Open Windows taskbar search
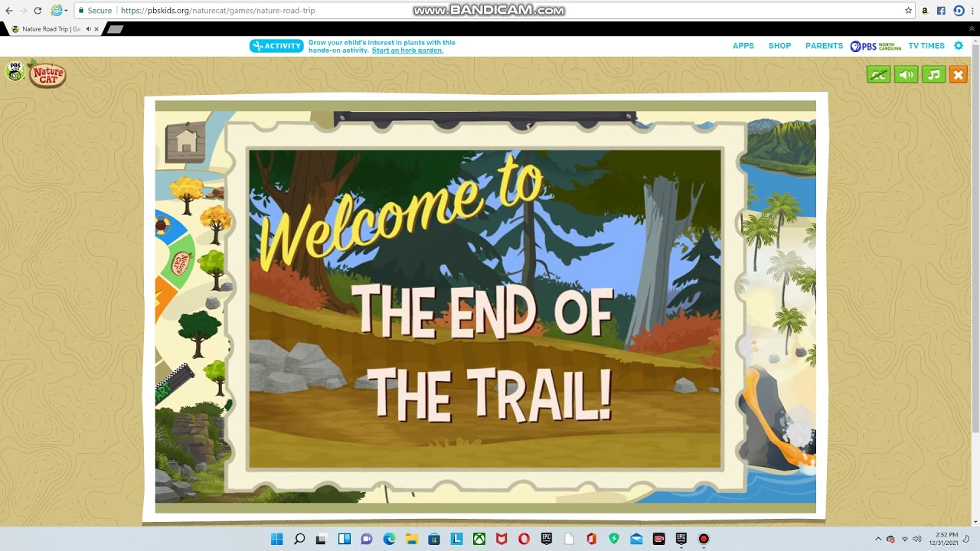980x551 pixels. 299,539
